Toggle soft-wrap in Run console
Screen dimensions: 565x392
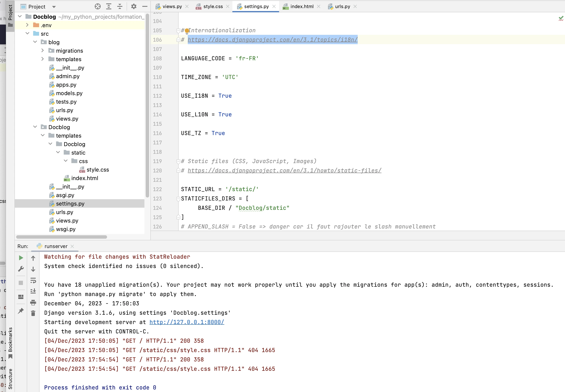coord(33,280)
